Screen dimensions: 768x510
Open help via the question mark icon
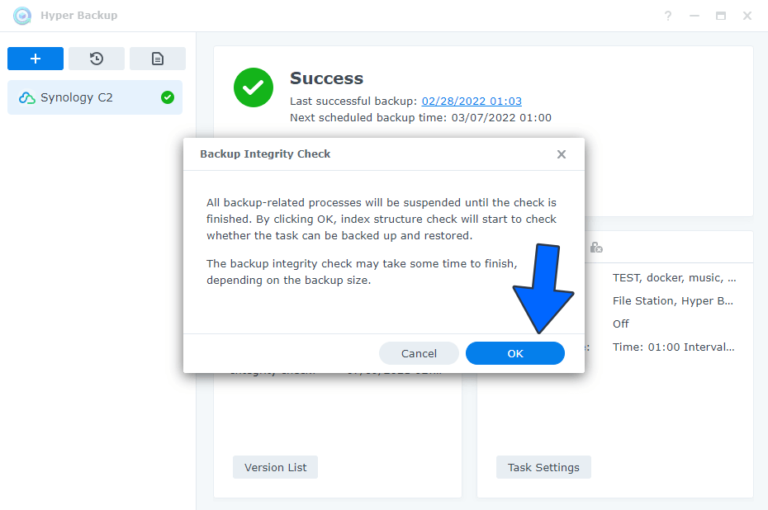(x=668, y=16)
